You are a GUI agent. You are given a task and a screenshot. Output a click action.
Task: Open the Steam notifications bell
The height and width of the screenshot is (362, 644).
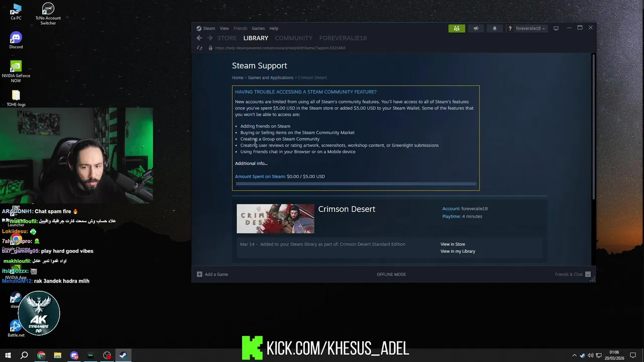click(495, 28)
